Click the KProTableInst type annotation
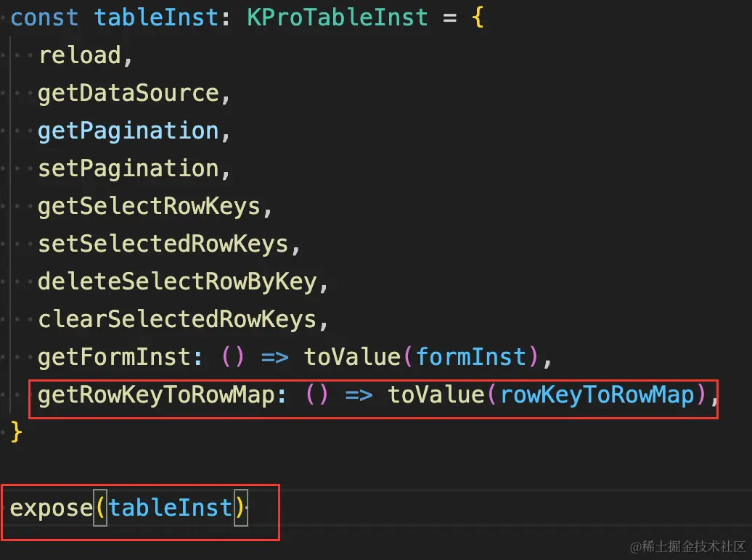This screenshot has width=752, height=560. [337, 17]
